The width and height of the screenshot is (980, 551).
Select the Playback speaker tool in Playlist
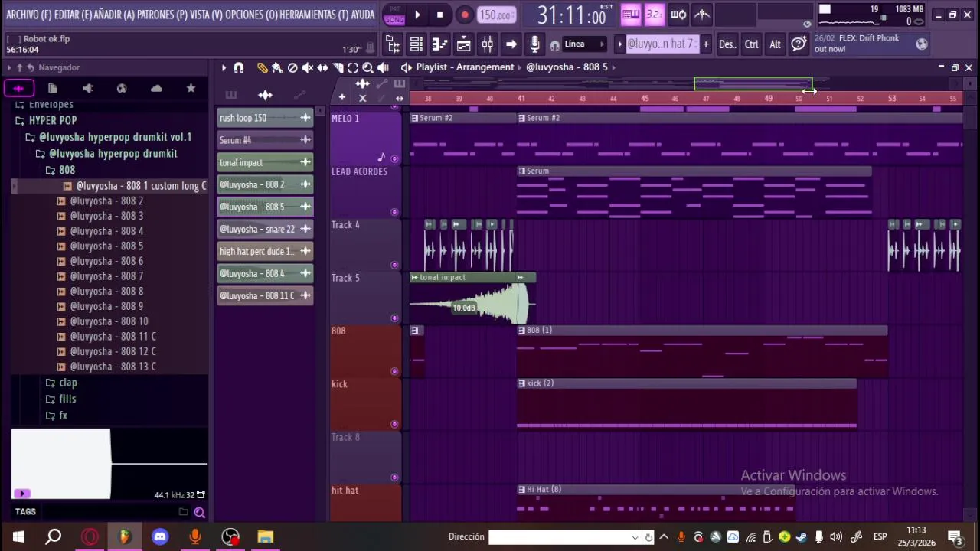[x=383, y=67]
